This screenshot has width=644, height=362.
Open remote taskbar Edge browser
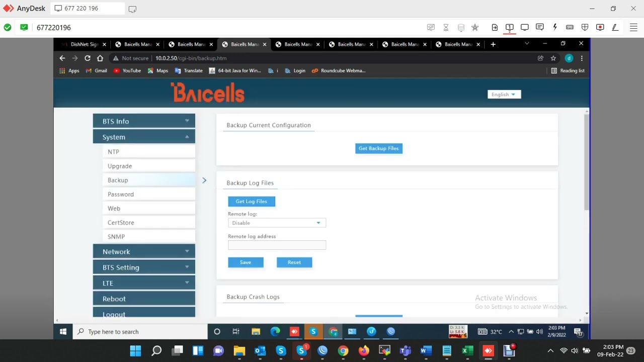[x=275, y=331]
